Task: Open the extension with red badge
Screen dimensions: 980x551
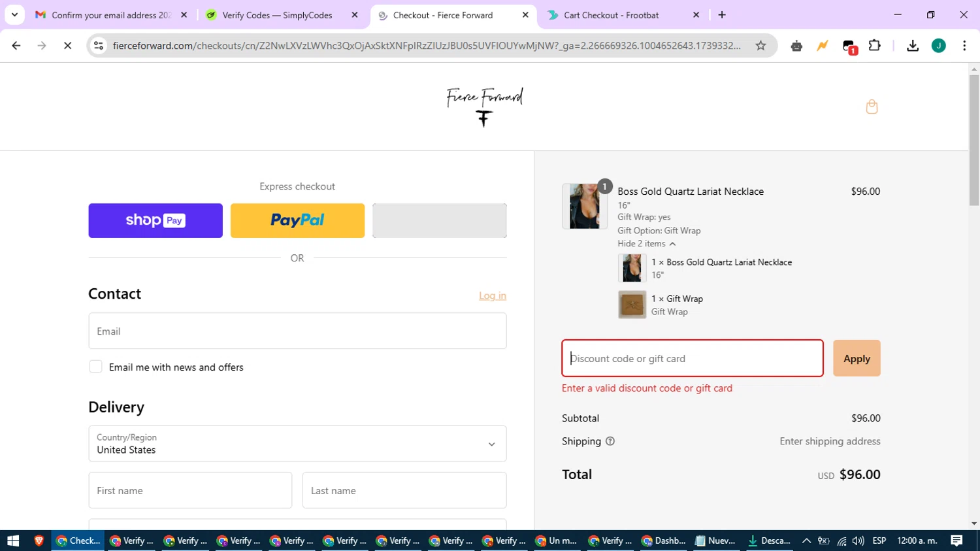Action: click(849, 46)
